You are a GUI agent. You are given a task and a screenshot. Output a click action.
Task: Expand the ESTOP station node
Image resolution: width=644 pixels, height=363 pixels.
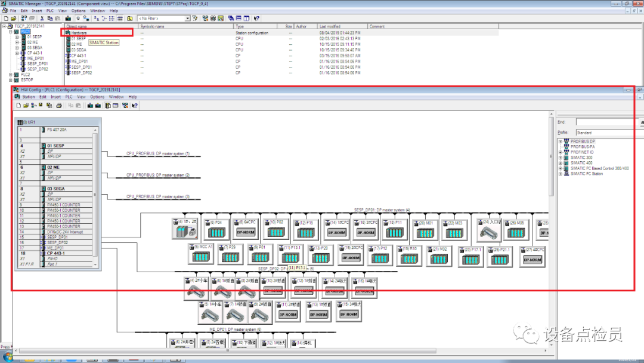(x=11, y=80)
